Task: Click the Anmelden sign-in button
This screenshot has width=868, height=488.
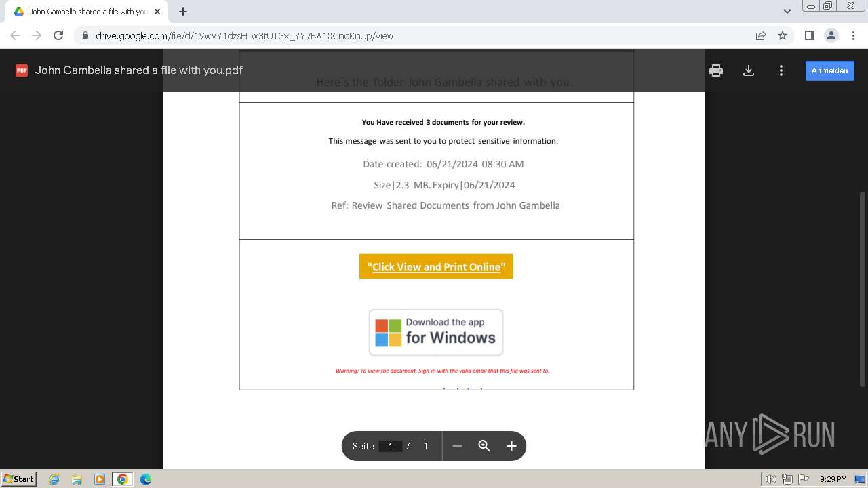Action: click(830, 70)
